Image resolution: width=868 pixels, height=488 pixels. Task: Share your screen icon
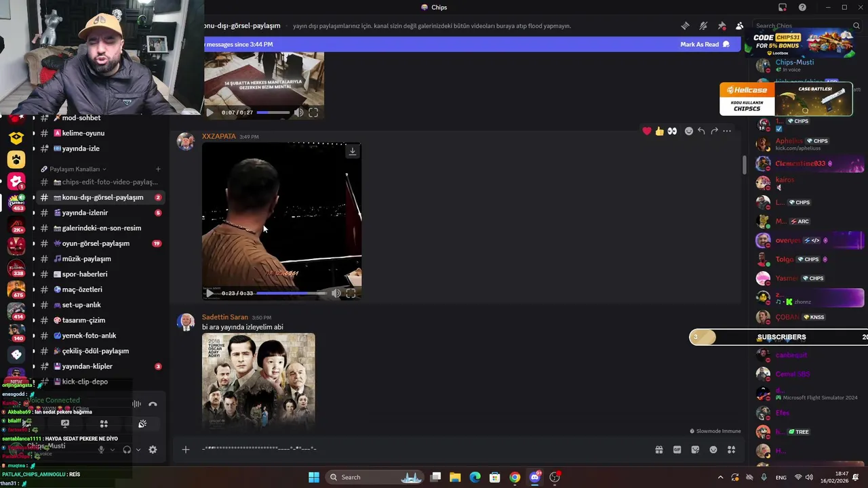click(65, 424)
